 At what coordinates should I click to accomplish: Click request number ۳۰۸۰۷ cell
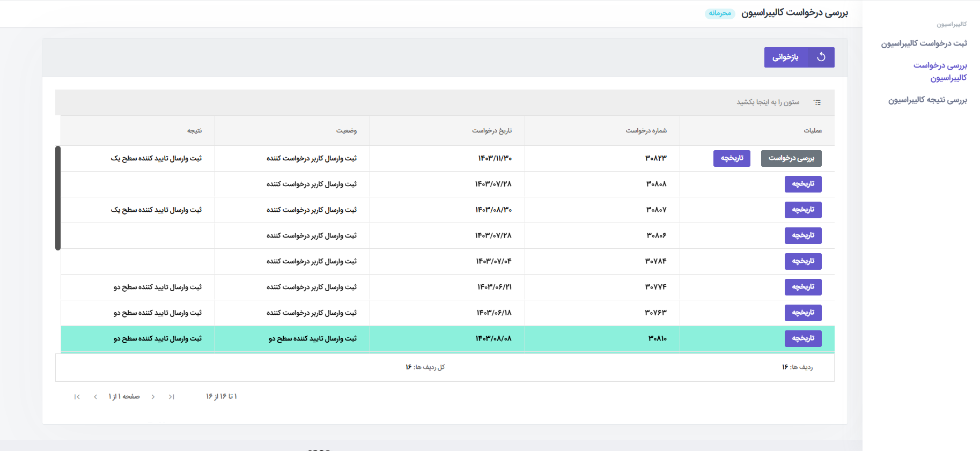pos(602,210)
